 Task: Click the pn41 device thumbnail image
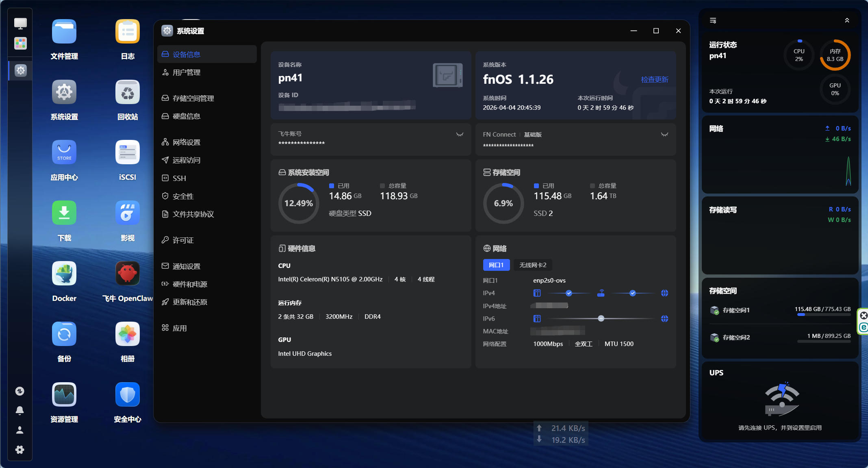(x=447, y=75)
